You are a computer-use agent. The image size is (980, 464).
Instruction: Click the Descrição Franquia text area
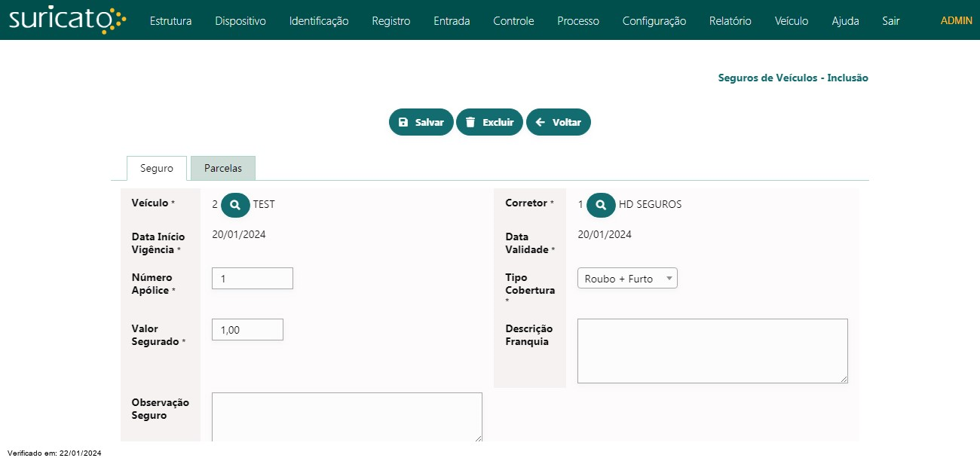(x=712, y=351)
